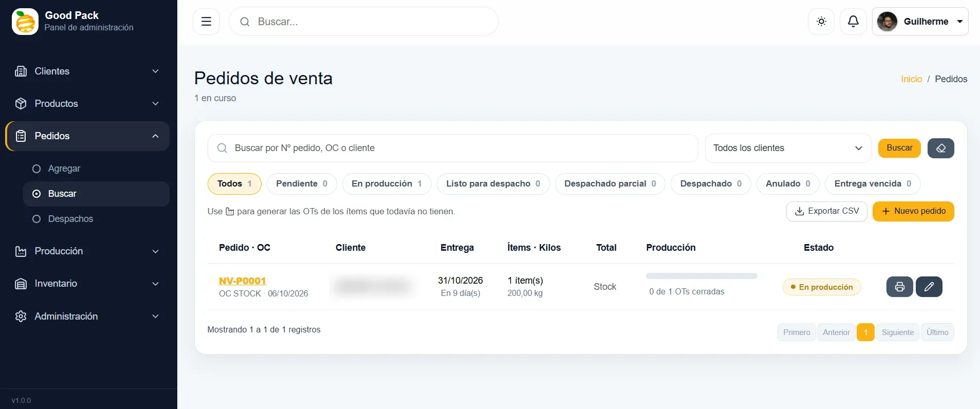980x409 pixels.
Task: Select the Todos filter tab
Action: (234, 184)
